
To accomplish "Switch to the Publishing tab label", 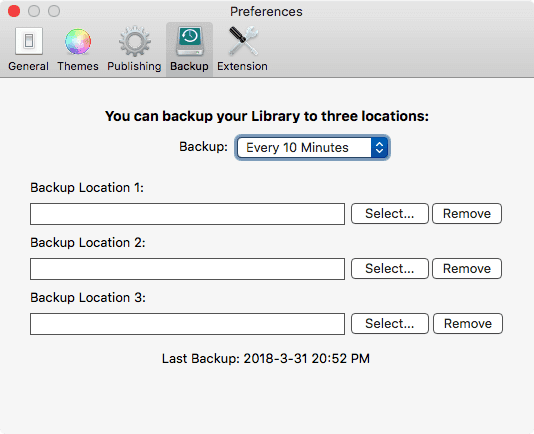I will (134, 66).
